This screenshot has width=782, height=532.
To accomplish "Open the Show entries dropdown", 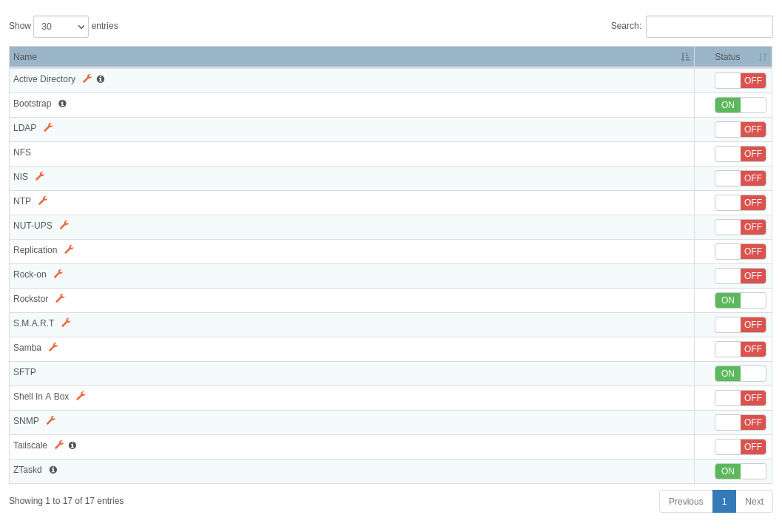I will (x=61, y=27).
